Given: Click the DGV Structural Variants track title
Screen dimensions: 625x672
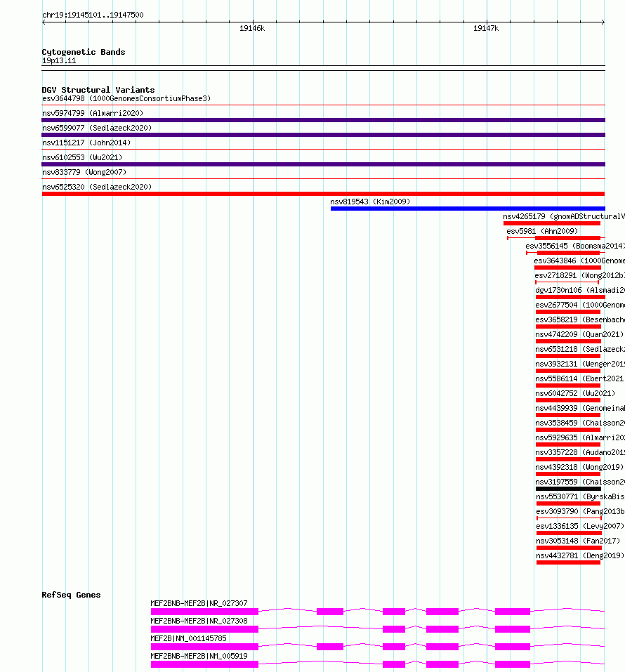Looking at the screenshot, I should tap(98, 90).
